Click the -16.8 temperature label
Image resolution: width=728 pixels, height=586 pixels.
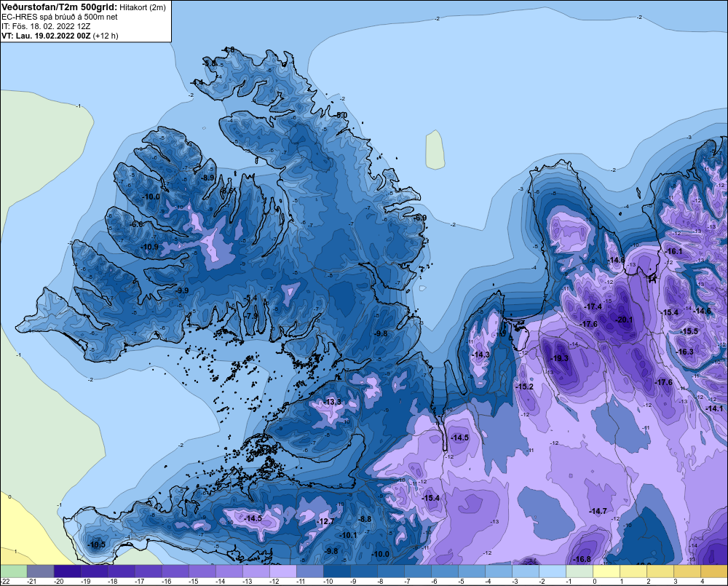click(x=582, y=559)
